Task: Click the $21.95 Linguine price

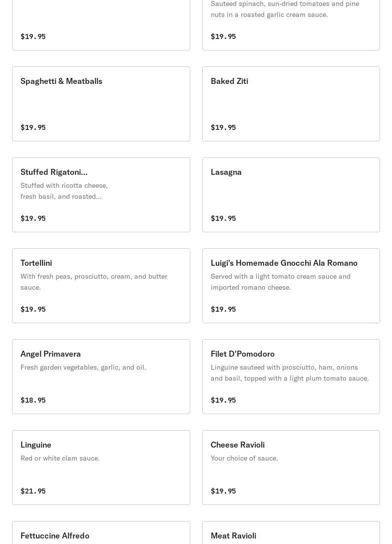Action: pos(33,491)
